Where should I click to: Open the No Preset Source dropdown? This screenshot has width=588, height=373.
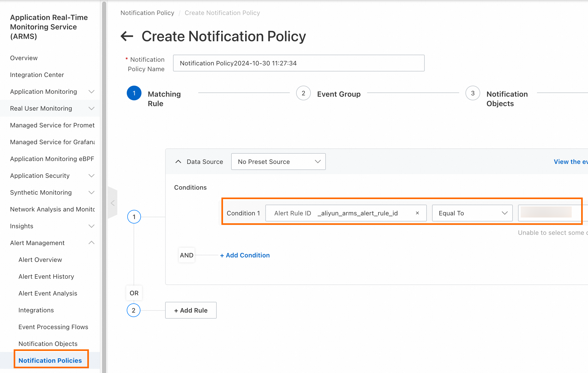click(x=278, y=162)
